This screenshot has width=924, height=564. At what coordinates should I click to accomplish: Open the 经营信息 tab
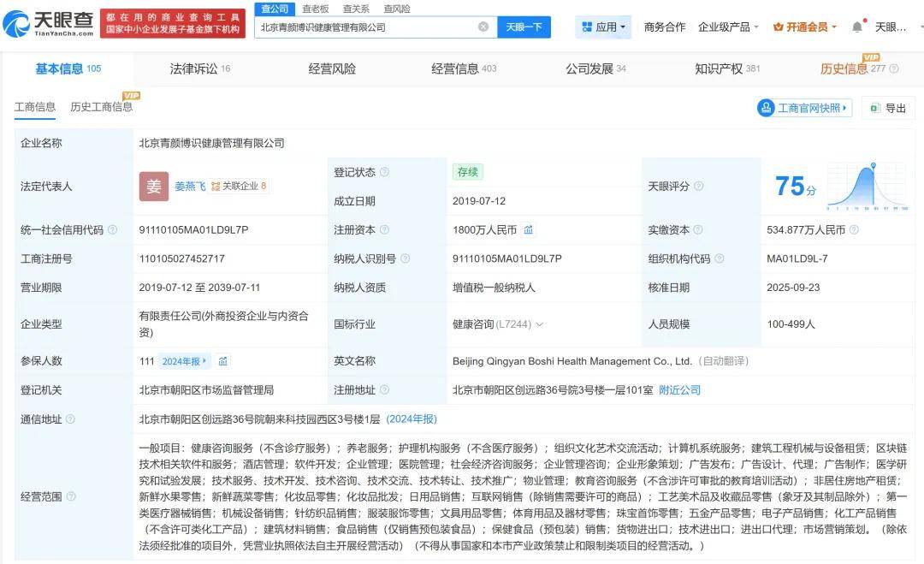(464, 69)
